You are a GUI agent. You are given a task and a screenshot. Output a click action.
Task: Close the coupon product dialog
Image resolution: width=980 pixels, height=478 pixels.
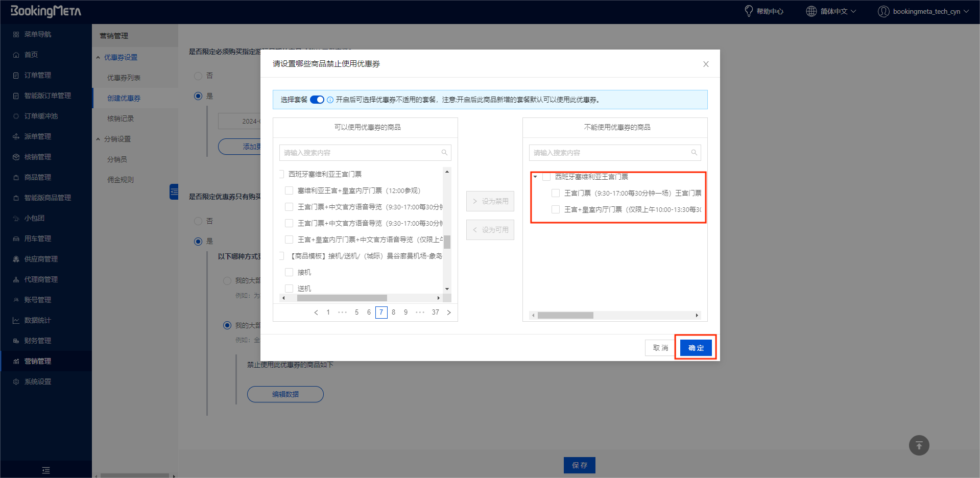click(x=706, y=64)
